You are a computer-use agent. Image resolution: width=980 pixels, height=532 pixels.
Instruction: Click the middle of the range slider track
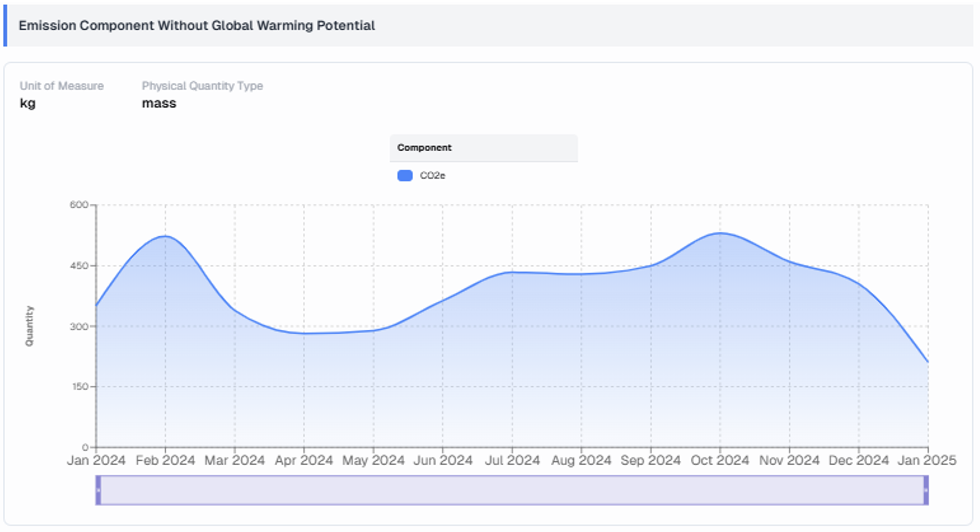pos(512,490)
